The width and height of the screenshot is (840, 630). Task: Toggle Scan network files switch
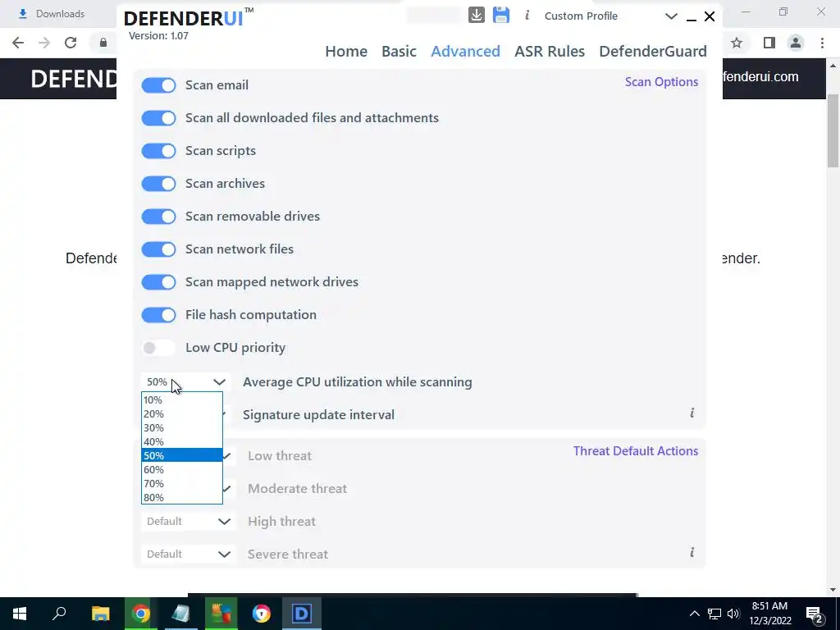[158, 249]
